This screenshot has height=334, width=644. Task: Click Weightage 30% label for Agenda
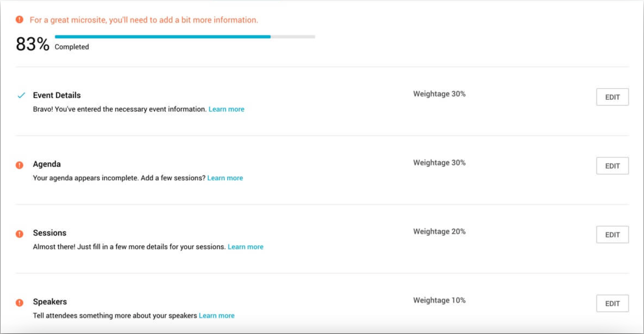[439, 163]
